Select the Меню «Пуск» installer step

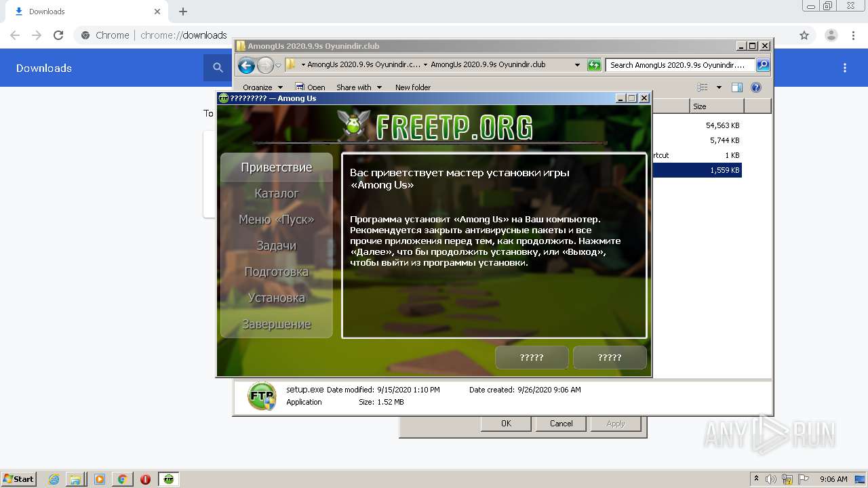pyautogui.click(x=277, y=220)
